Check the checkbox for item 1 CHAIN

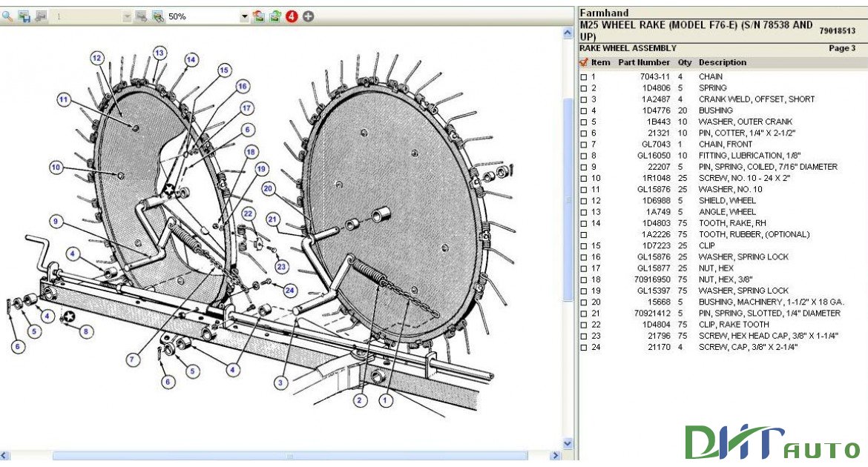coord(582,76)
